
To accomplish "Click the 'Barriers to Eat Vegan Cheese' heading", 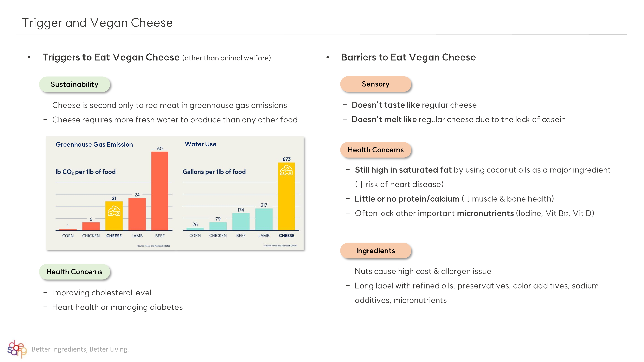I will coord(408,57).
